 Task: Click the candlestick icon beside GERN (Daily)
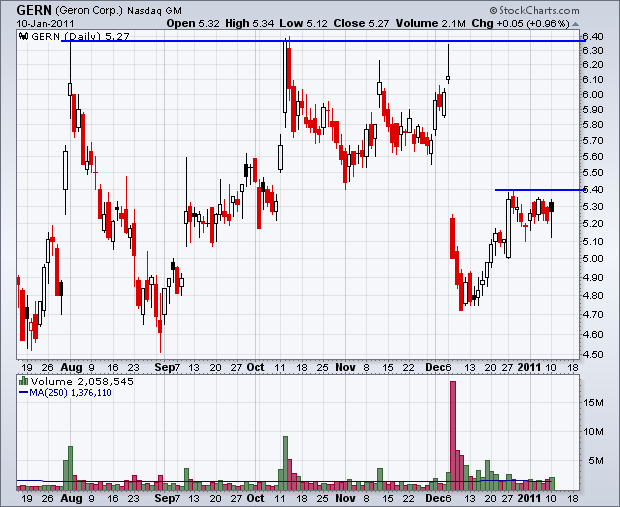coord(24,36)
